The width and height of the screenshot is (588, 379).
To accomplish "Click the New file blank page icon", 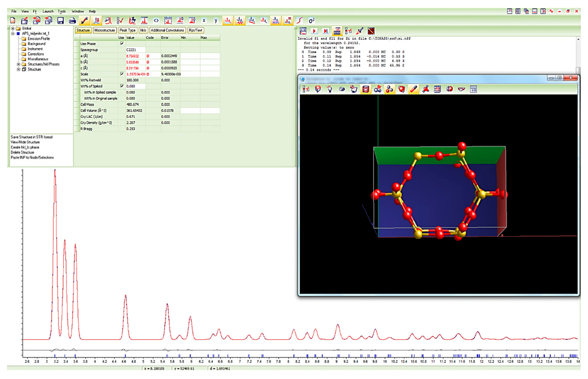I will 13,20.
